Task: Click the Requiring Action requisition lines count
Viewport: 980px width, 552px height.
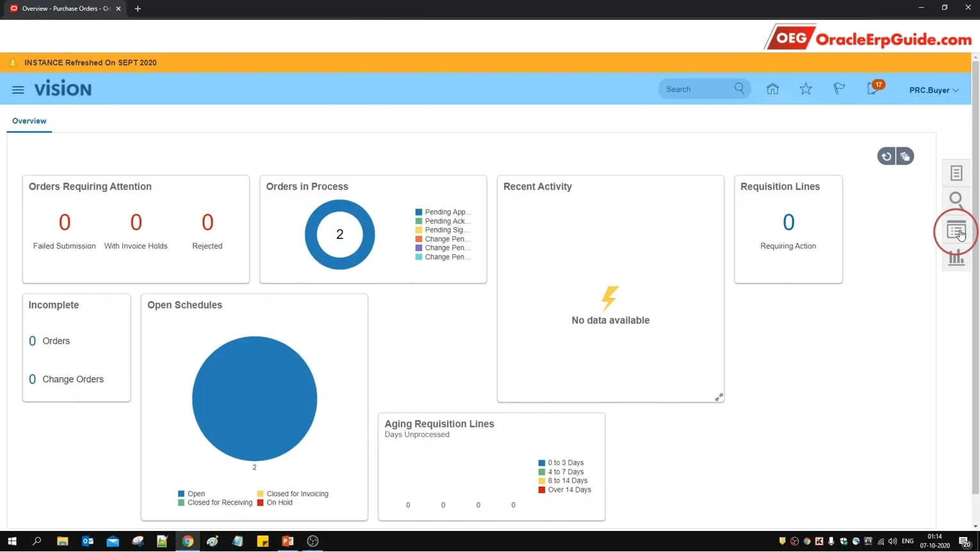Action: [788, 222]
